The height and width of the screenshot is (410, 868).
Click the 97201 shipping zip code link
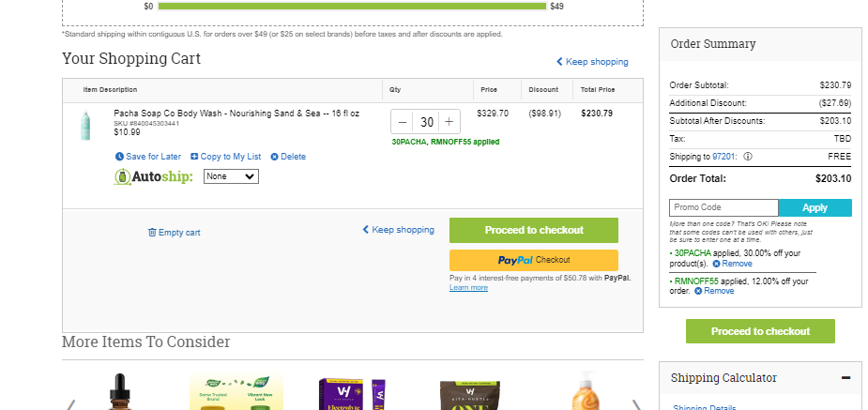(723, 157)
